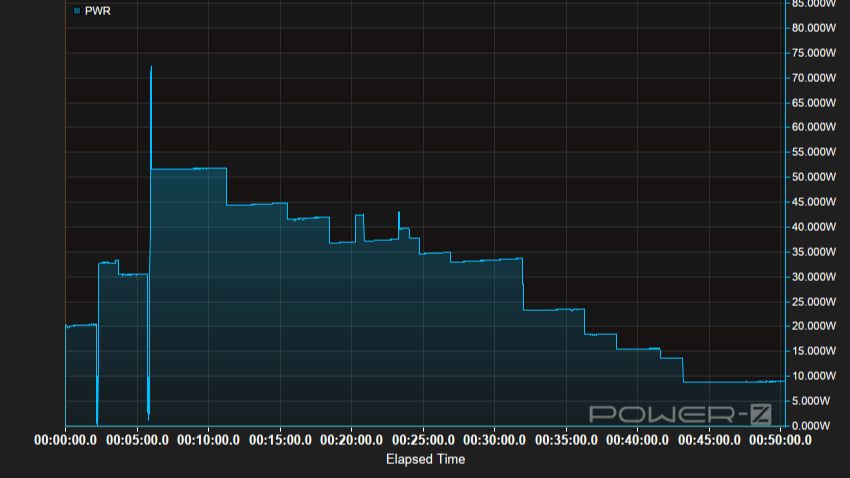Pick the 00:20:00.0 time axis label

click(353, 440)
